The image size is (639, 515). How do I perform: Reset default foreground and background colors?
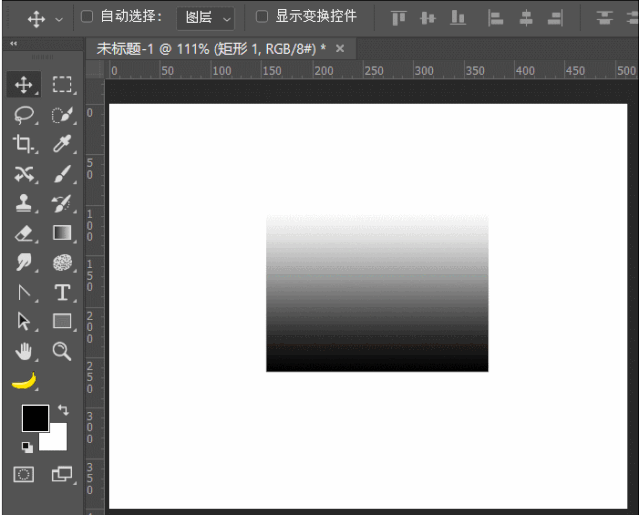(27, 447)
